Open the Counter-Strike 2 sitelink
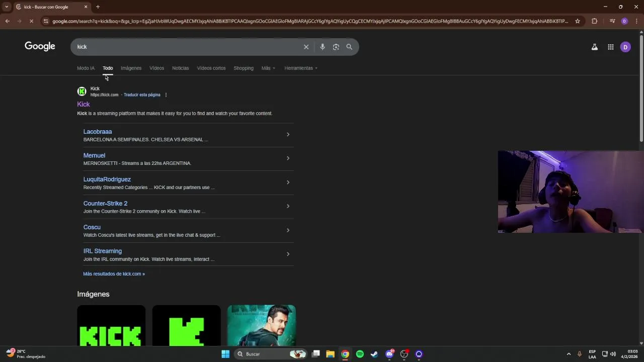This screenshot has height=362, width=644. (x=105, y=204)
